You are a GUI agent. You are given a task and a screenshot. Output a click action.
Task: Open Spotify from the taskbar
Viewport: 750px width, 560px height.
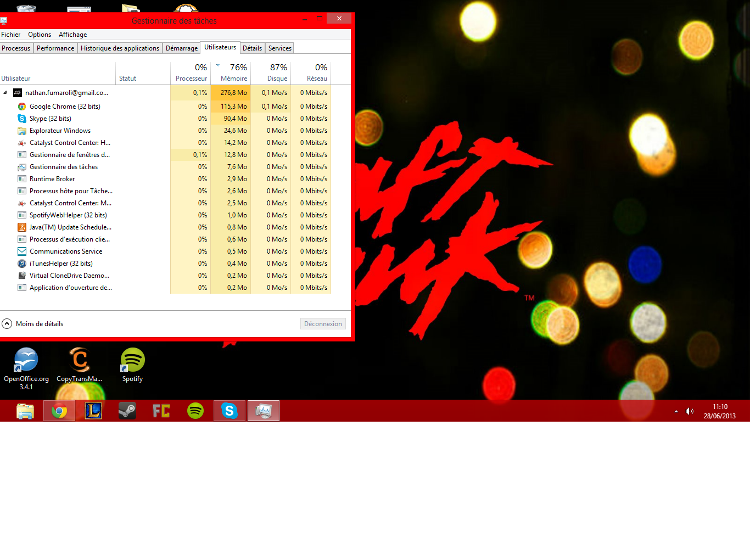tap(195, 411)
